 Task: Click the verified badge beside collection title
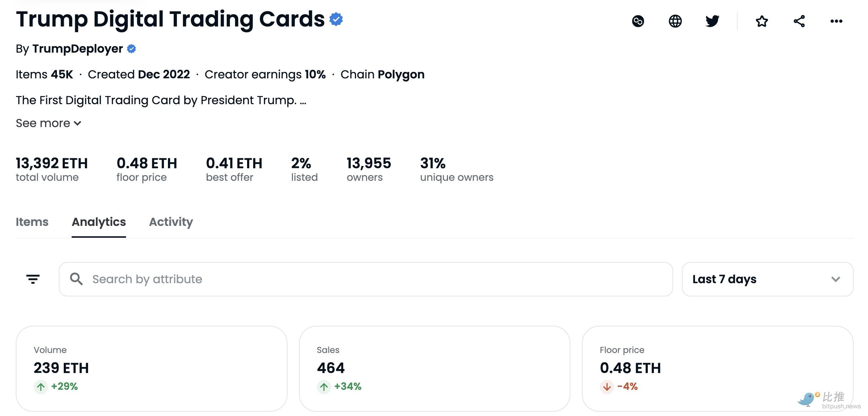pos(336,19)
